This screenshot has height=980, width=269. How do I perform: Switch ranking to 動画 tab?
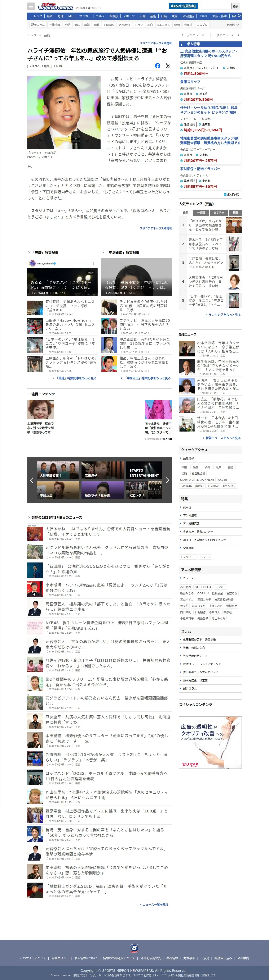[x=235, y=213]
